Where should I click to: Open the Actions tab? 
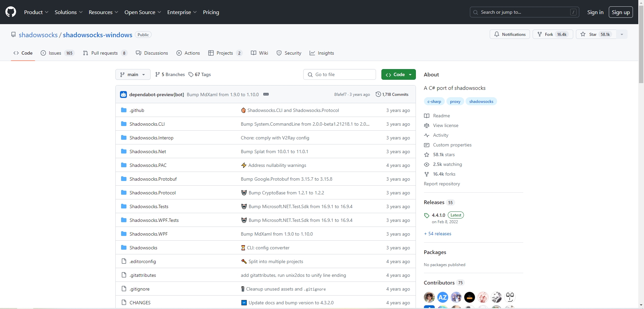(188, 53)
